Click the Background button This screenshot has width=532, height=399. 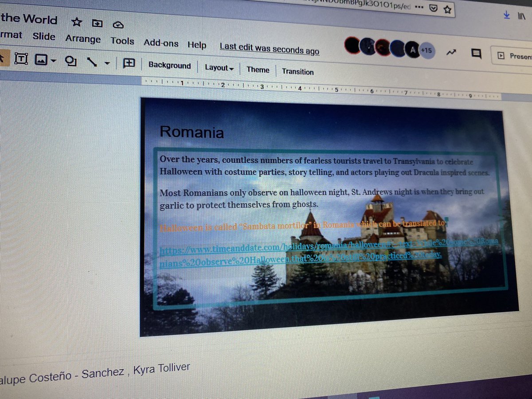169,65
